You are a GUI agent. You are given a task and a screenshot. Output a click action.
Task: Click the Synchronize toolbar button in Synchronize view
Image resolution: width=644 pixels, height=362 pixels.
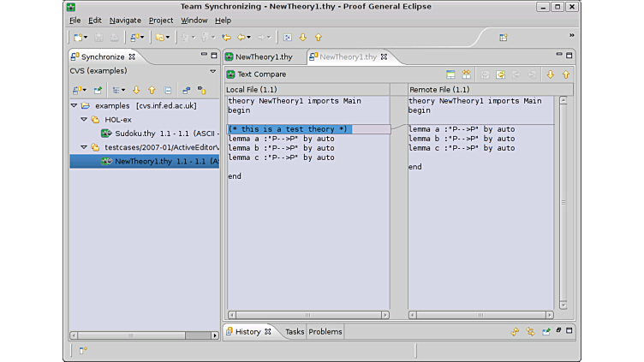(78, 90)
